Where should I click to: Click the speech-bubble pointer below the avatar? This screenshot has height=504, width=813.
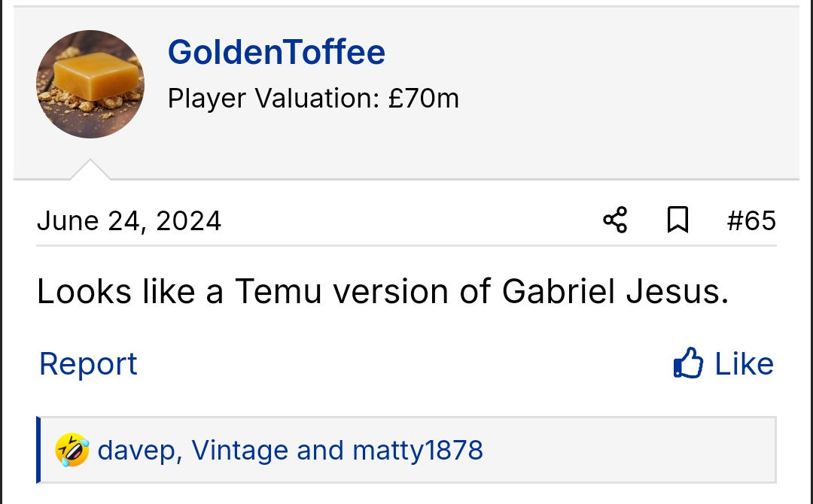coord(90,171)
